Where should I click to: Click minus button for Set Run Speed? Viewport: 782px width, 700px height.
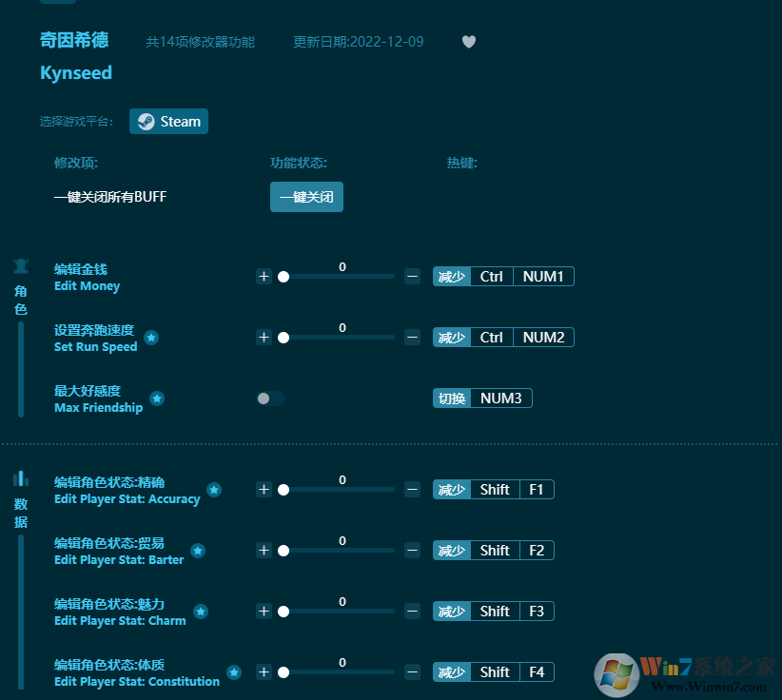(413, 337)
